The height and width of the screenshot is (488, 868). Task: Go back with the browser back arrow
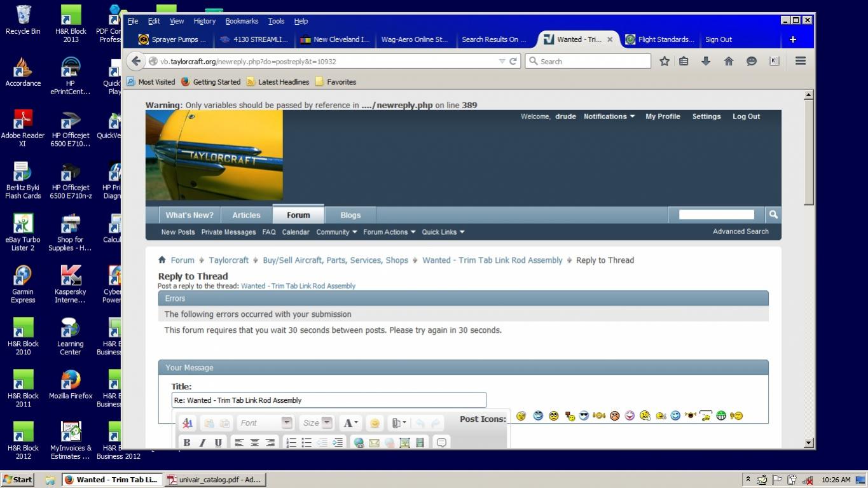[x=135, y=61]
